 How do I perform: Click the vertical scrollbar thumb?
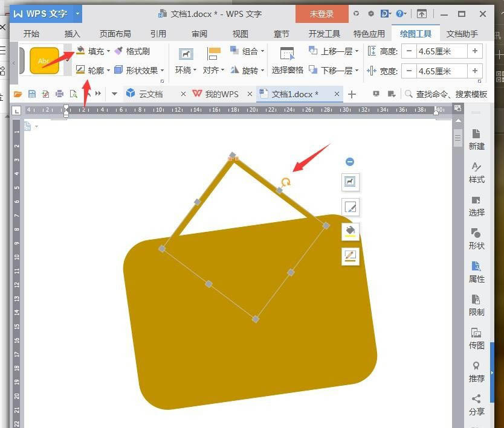click(458, 138)
